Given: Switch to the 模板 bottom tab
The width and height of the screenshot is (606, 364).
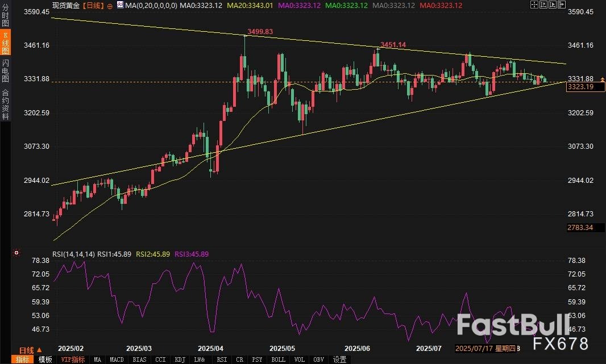Looking at the screenshot, I should 45,359.
